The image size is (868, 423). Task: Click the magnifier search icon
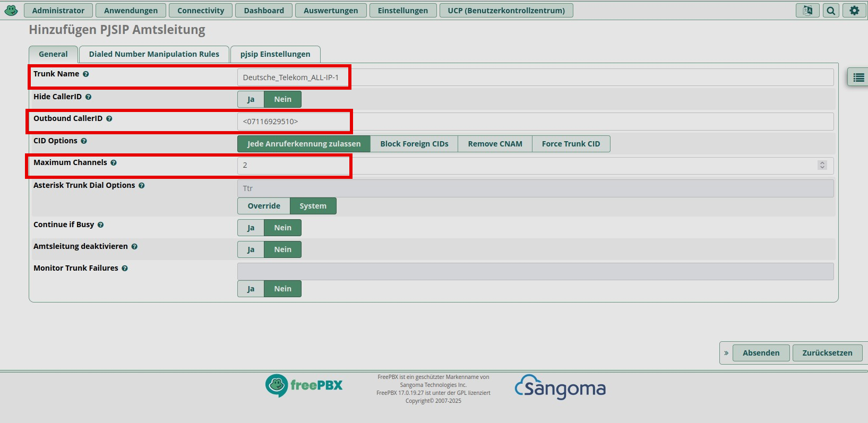click(x=831, y=11)
